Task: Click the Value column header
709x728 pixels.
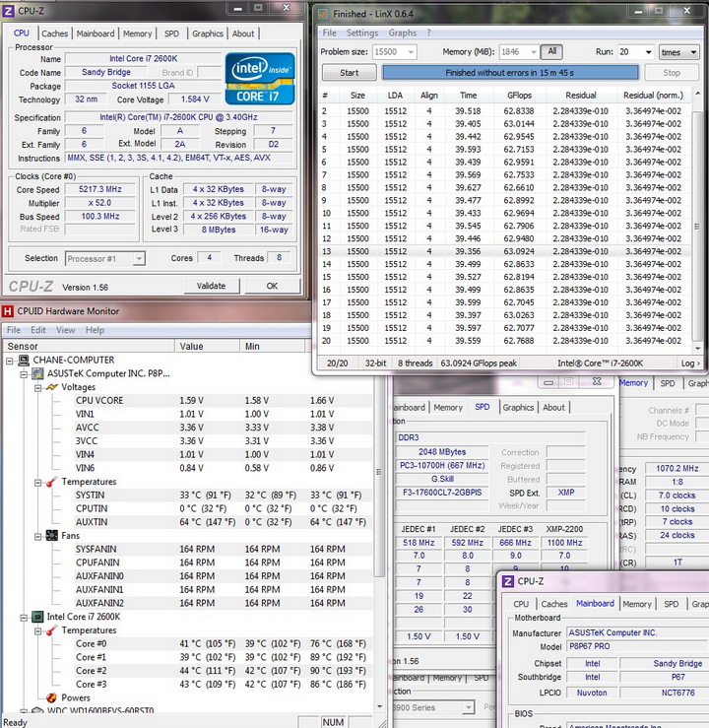Action: coord(207,347)
